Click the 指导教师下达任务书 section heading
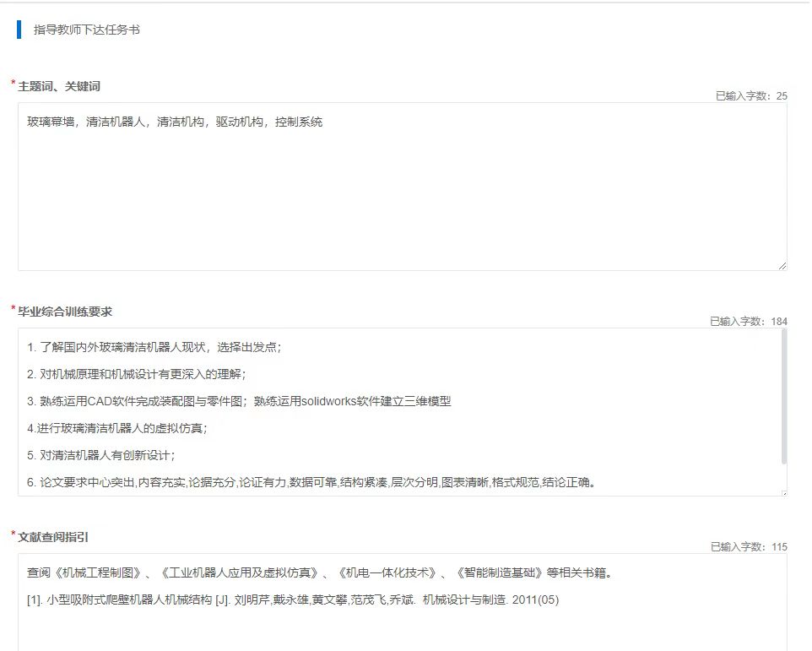Viewport: 812px width, 651px height. click(86, 30)
